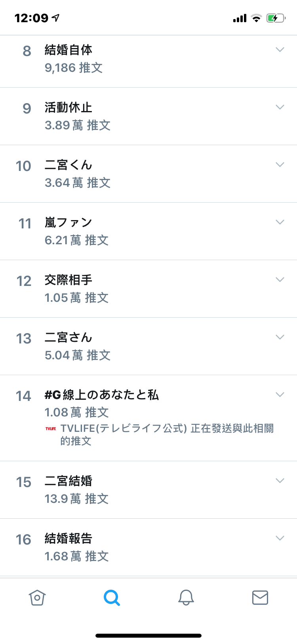Viewport: 297px width, 644px height.
Task: Select the 結婚報告 trend row
Action: (148, 547)
